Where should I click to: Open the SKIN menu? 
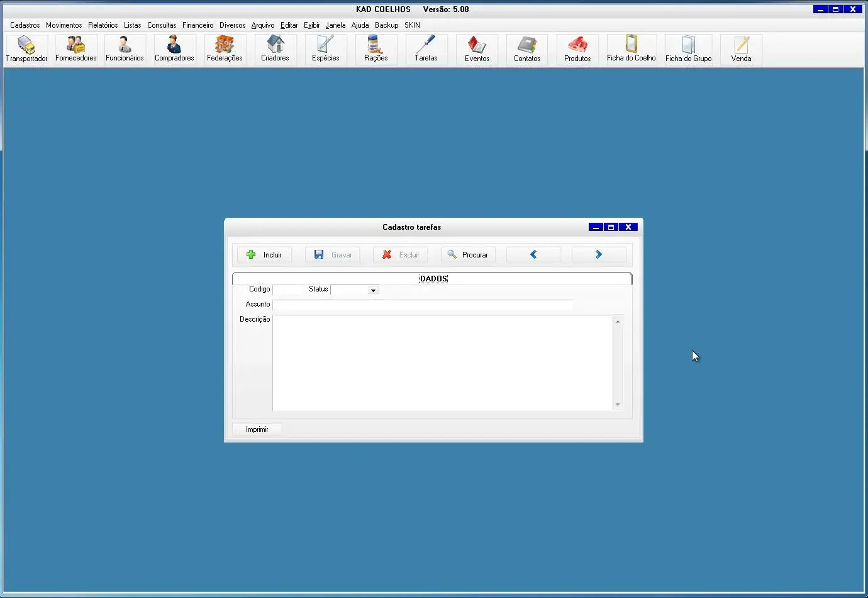coord(412,25)
